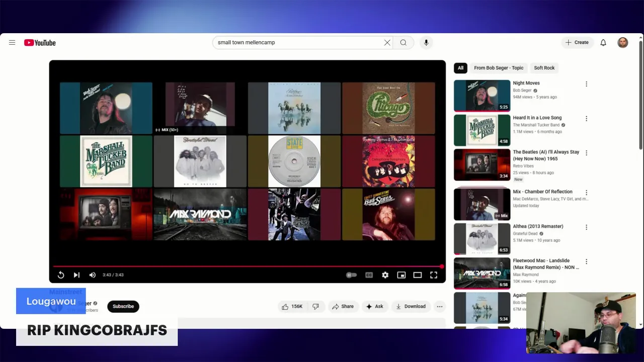Screen dimensions: 644x362
Task: Click Night Moves sidebar thumbnail
Action: point(482,96)
